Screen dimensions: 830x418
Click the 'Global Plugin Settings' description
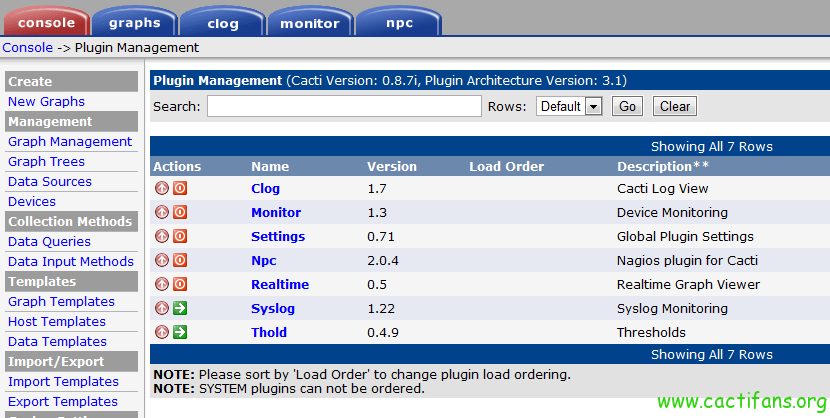685,237
